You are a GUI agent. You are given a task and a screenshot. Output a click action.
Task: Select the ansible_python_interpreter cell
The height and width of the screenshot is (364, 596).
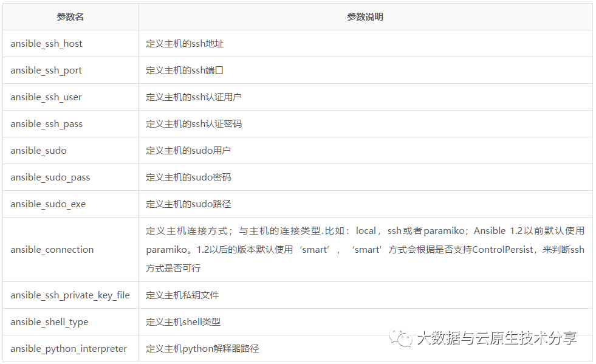(69, 349)
